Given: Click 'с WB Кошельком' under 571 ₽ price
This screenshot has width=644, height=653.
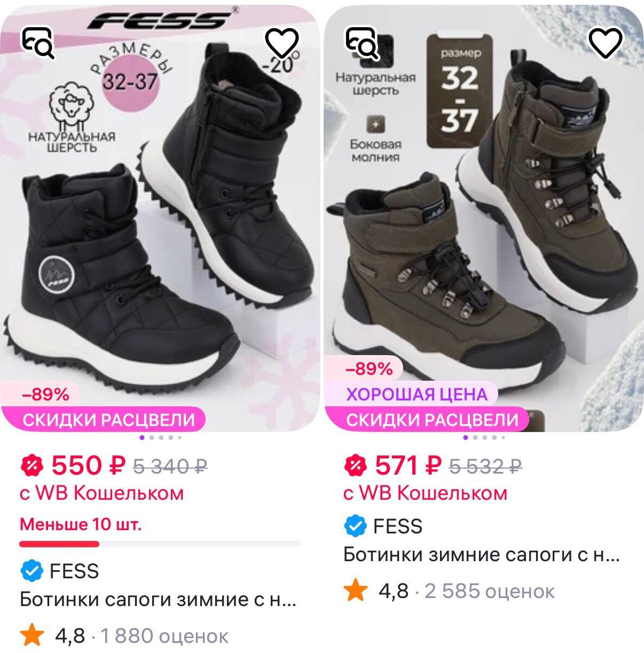Looking at the screenshot, I should pyautogui.click(x=425, y=494).
